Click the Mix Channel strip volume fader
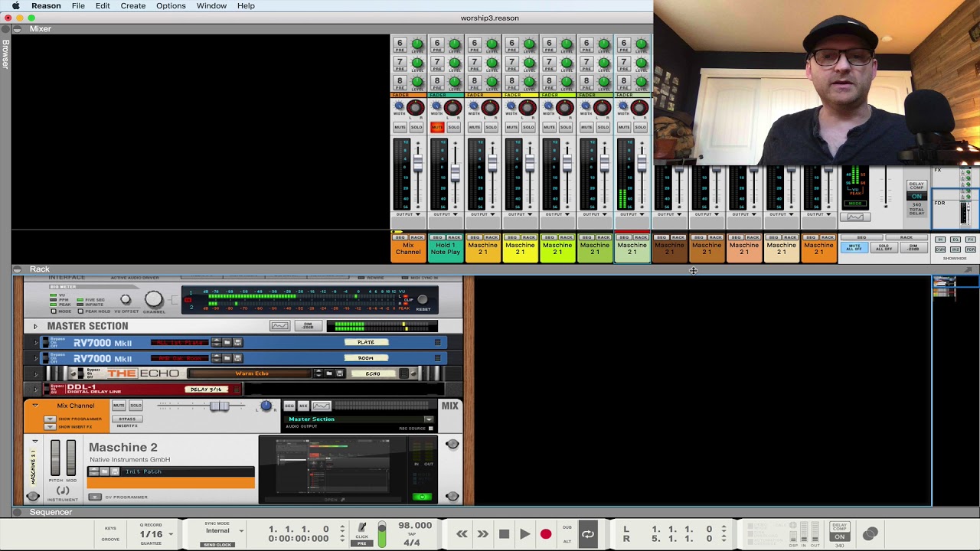The image size is (980, 551). tap(418, 163)
